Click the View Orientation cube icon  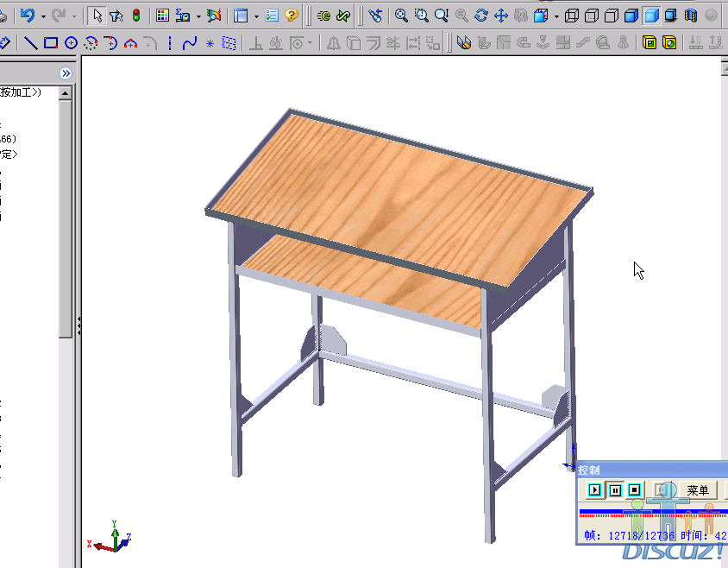(x=541, y=16)
